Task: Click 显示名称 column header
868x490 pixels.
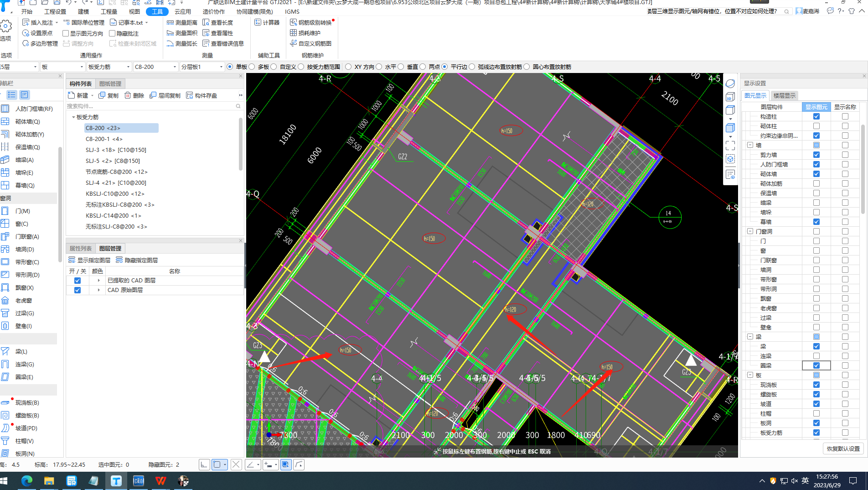Action: pyautogui.click(x=845, y=107)
